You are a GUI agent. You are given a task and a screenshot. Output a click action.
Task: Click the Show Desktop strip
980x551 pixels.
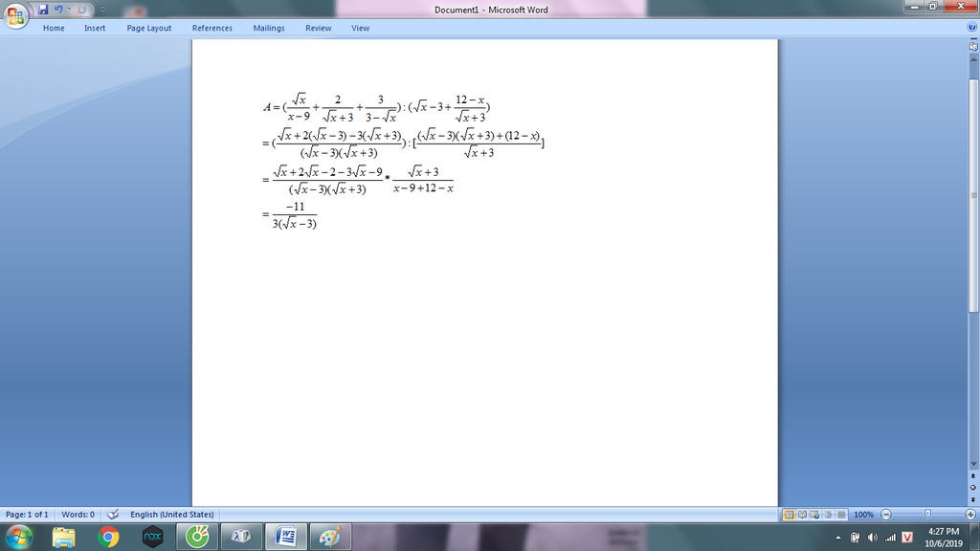tap(975, 538)
